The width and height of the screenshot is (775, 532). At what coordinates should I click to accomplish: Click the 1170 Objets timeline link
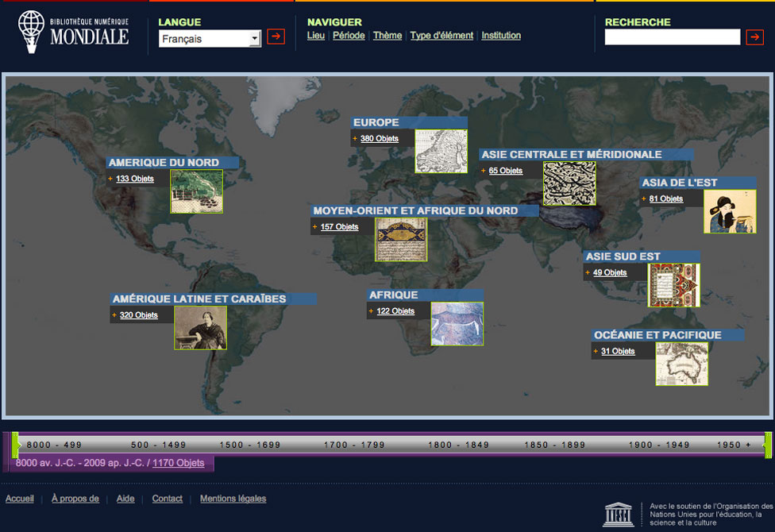[178, 463]
